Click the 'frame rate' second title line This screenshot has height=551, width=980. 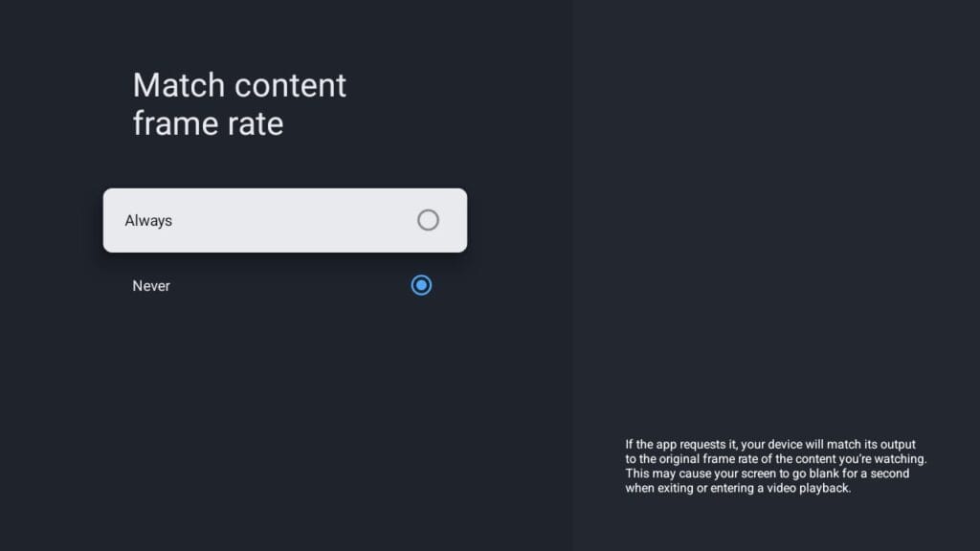pyautogui.click(x=208, y=123)
